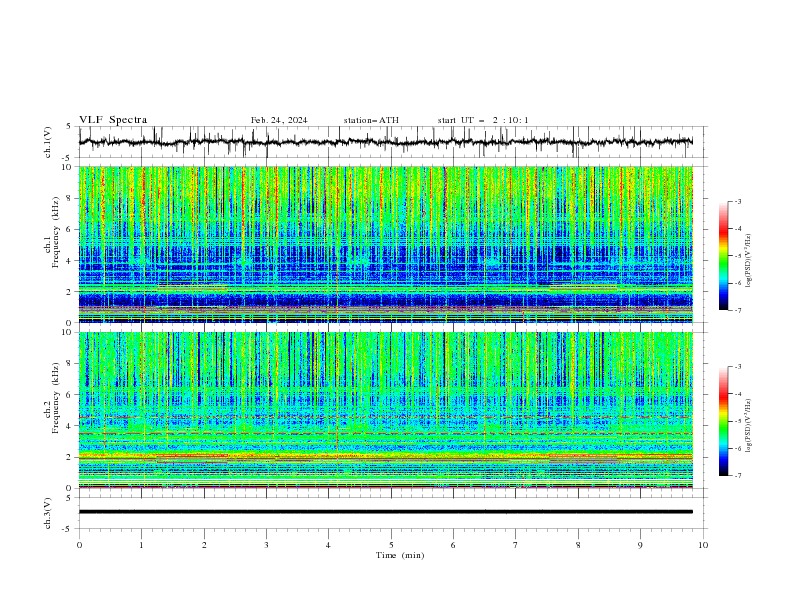Select the "station=ATH" header label
Image resolution: width=792 pixels, height=612 pixels.
371,120
